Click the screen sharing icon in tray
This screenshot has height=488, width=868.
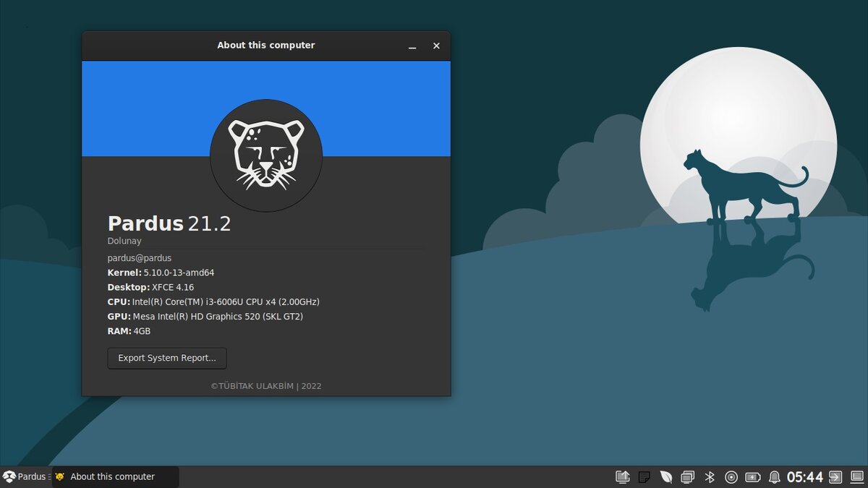click(x=624, y=476)
